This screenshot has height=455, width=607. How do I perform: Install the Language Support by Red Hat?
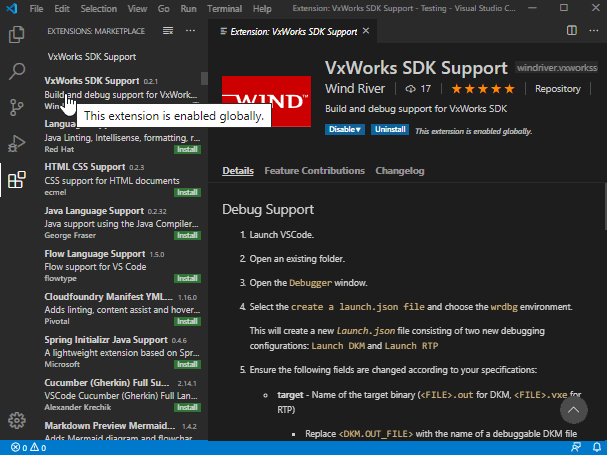tap(187, 149)
